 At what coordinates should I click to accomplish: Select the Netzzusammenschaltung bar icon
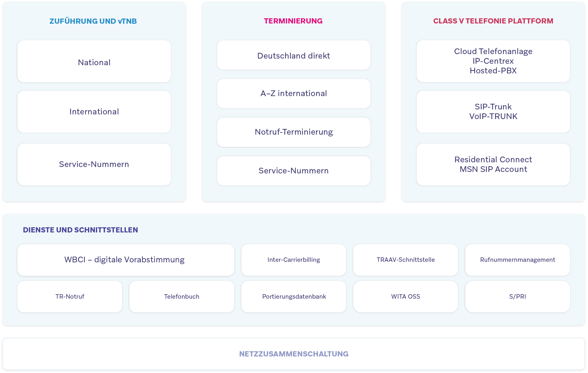coord(294,355)
